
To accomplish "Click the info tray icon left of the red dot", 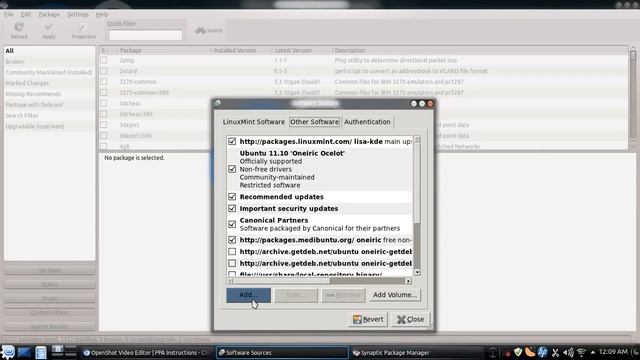I will click(493, 352).
